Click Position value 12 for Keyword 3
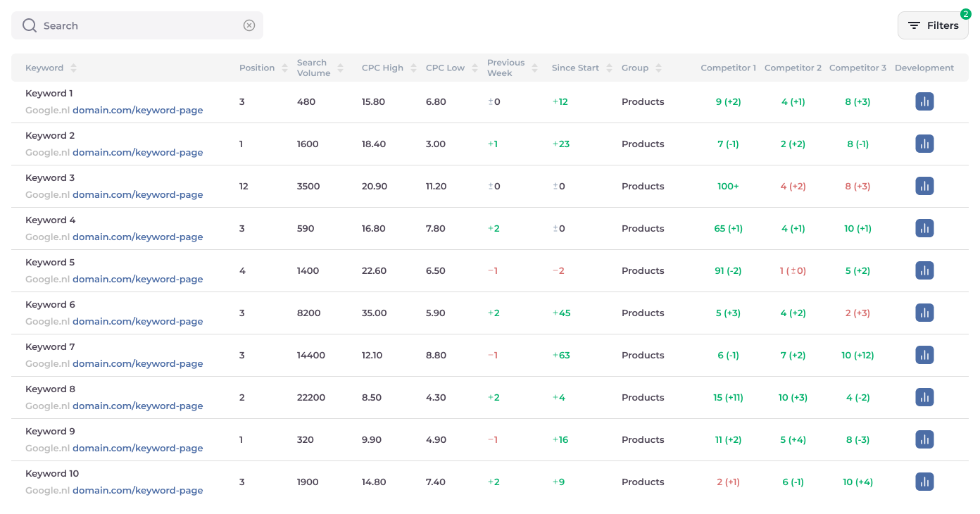This screenshot has height=514, width=980. coord(244,187)
